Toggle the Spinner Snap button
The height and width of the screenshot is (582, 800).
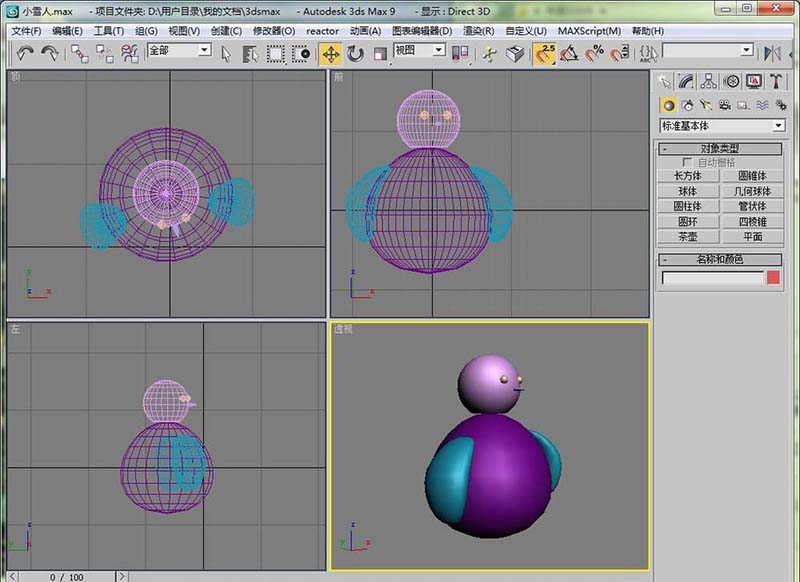[x=620, y=54]
